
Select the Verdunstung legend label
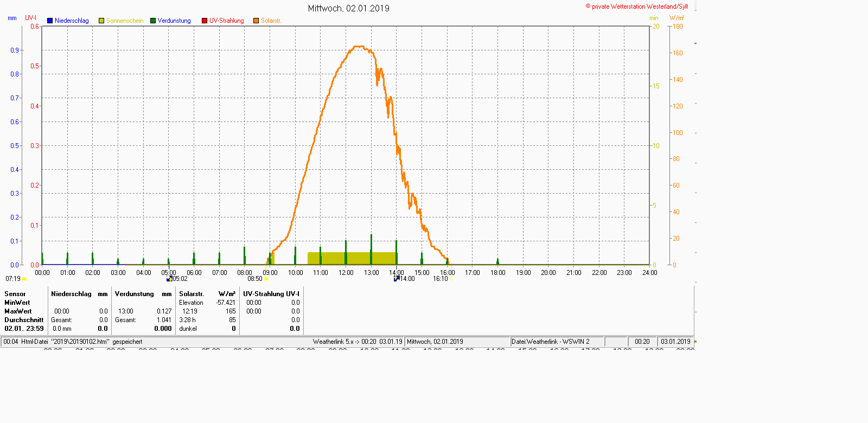click(174, 21)
